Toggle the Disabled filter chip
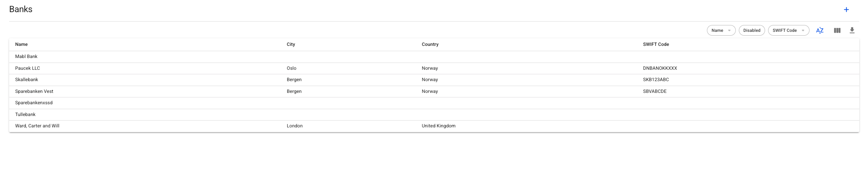 pyautogui.click(x=752, y=31)
